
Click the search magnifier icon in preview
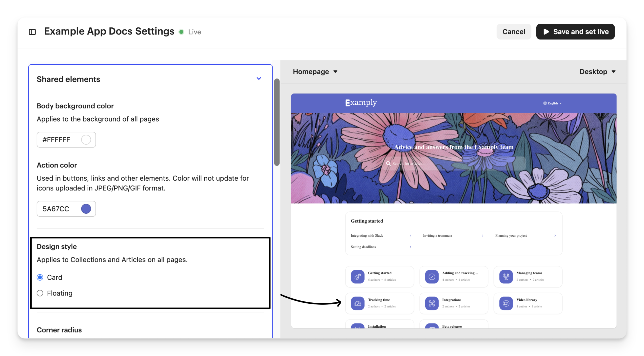coord(388,163)
